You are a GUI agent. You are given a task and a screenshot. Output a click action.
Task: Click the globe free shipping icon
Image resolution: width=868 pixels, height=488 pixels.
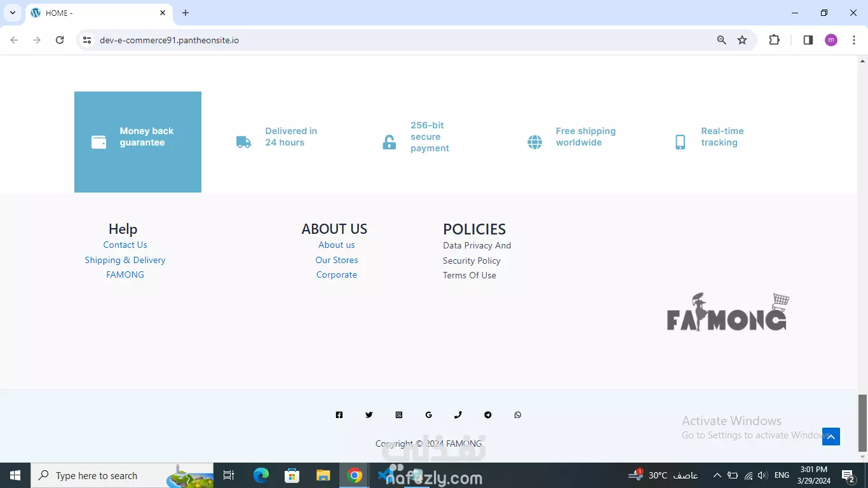pyautogui.click(x=535, y=142)
